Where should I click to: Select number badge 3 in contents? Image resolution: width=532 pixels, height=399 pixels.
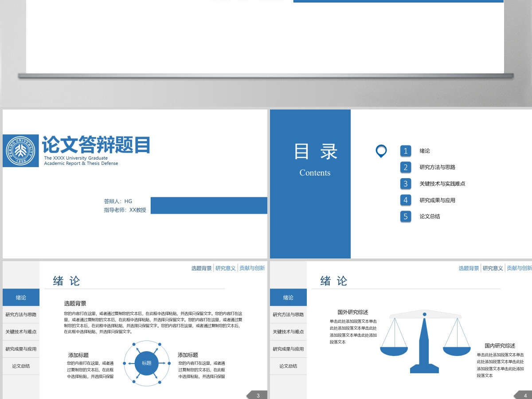(x=405, y=184)
